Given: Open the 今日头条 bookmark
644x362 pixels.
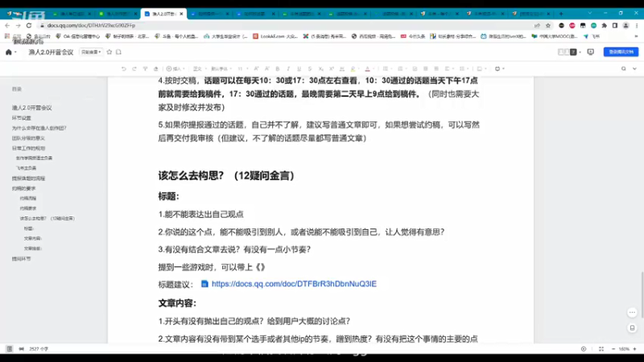Looking at the screenshot, I should tap(413, 36).
